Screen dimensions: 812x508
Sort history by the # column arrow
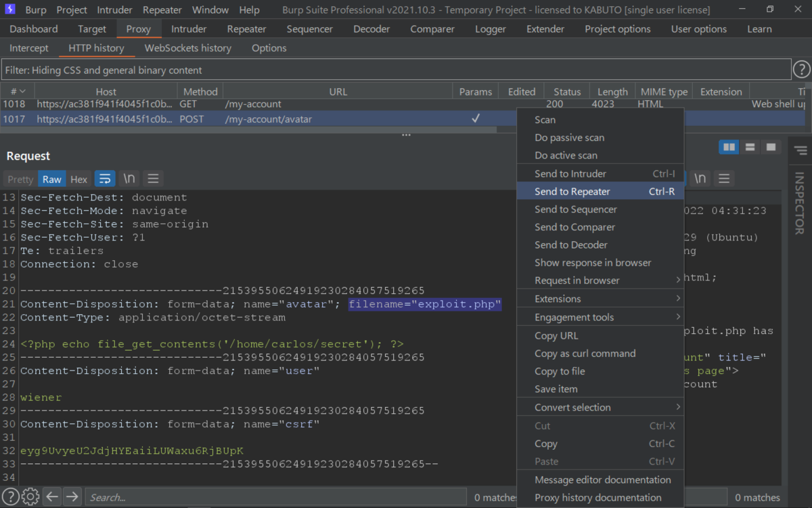(22, 91)
